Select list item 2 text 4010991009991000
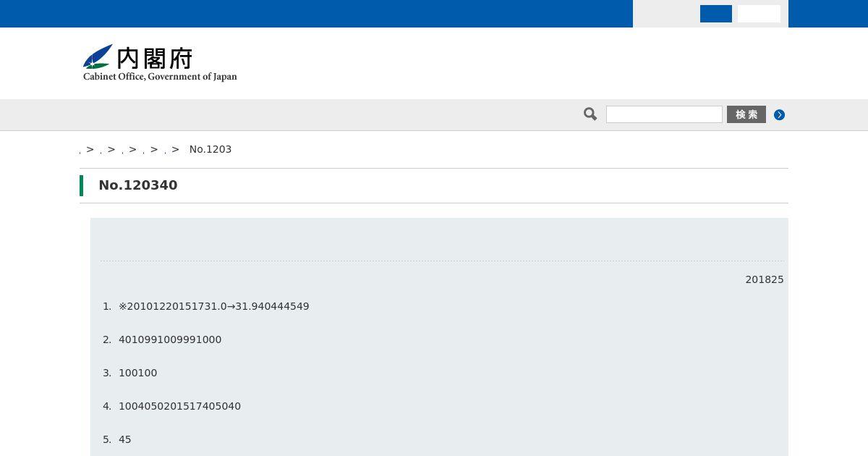The height and width of the screenshot is (456, 868). click(170, 339)
